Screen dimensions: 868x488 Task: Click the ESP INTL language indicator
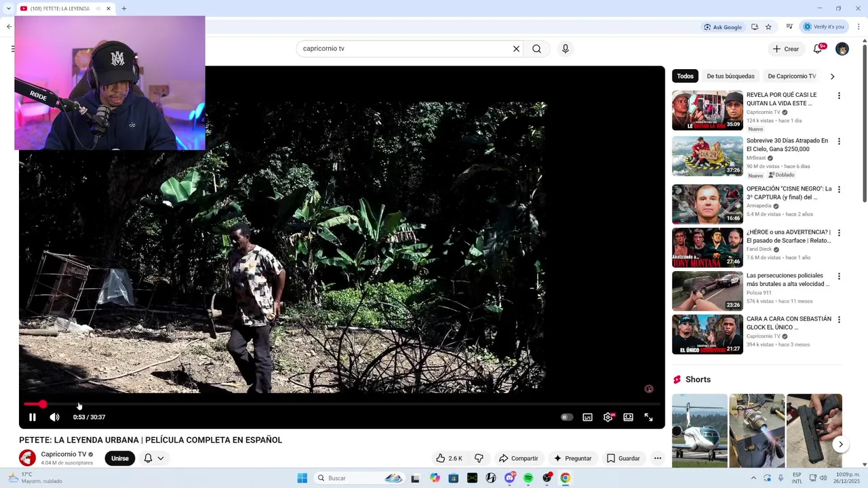click(797, 479)
